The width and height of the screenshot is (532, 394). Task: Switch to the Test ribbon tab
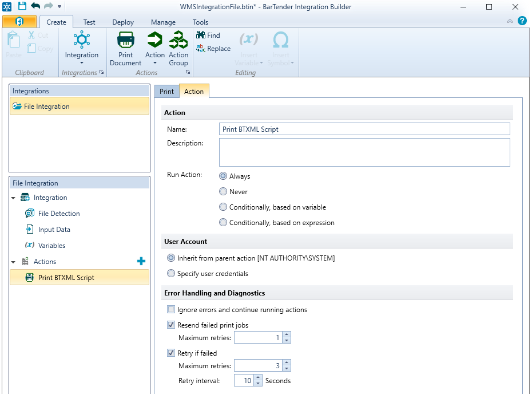pyautogui.click(x=89, y=22)
